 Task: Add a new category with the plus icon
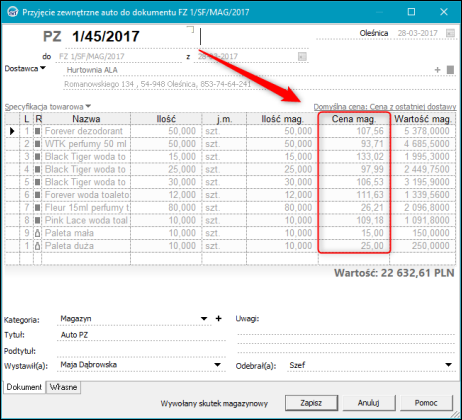pyautogui.click(x=218, y=318)
